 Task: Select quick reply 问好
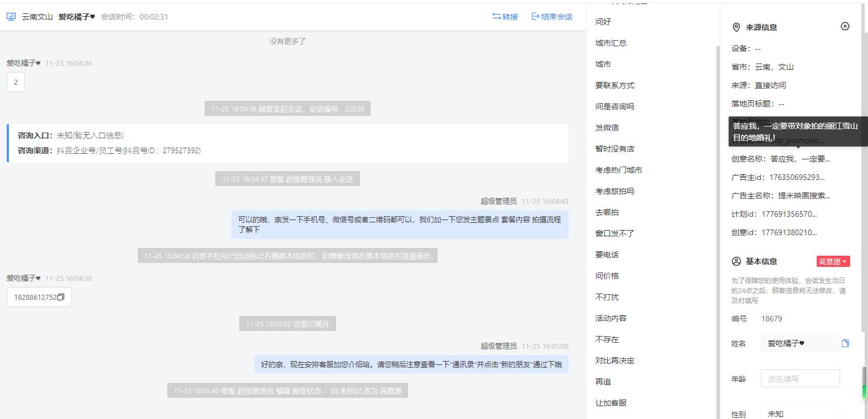603,22
